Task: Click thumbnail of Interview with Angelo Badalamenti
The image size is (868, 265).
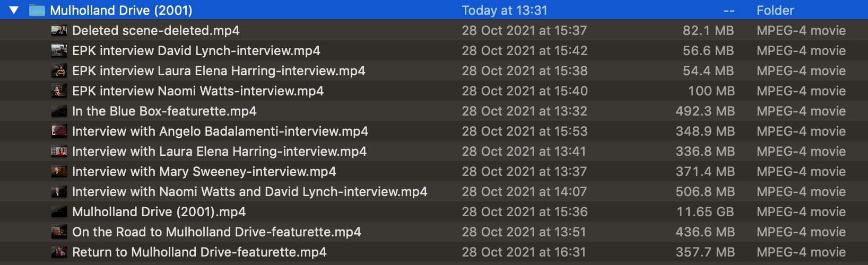Action: point(59,131)
